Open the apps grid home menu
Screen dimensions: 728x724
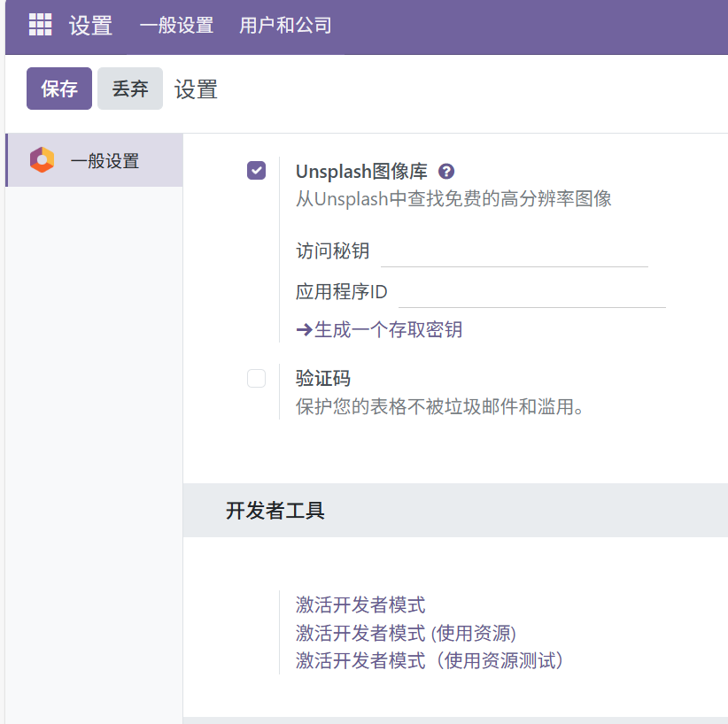click(41, 25)
